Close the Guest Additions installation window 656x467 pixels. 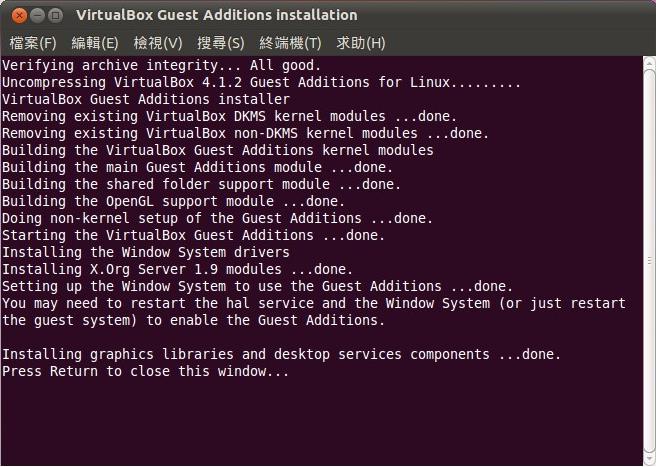(15, 15)
